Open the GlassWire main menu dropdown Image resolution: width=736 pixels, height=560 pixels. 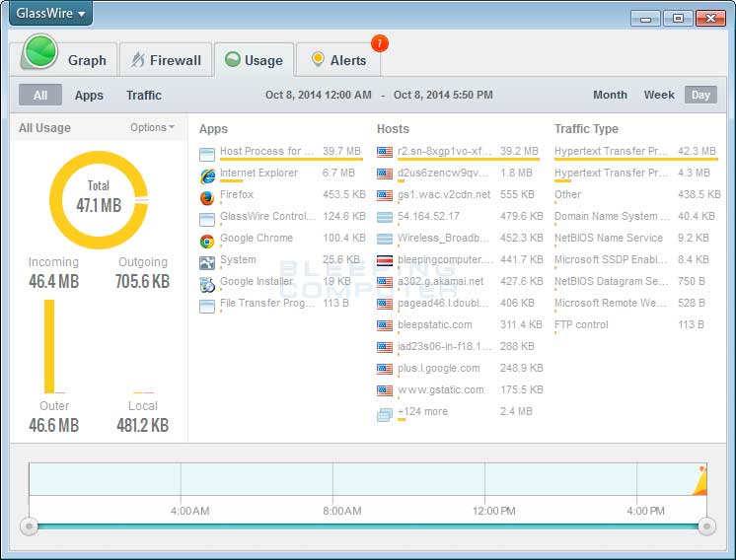(x=50, y=13)
